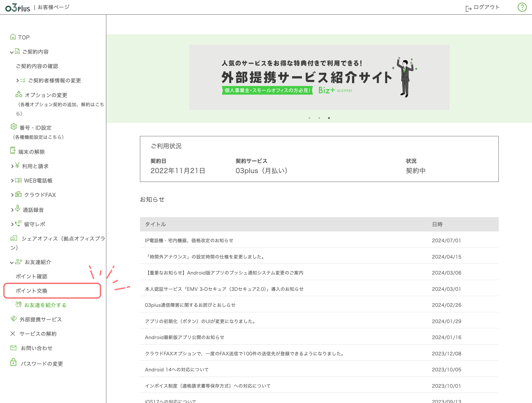The height and width of the screenshot is (403, 532).
Task: Select the WEB電話帳 address book icon
Action: click(x=19, y=180)
